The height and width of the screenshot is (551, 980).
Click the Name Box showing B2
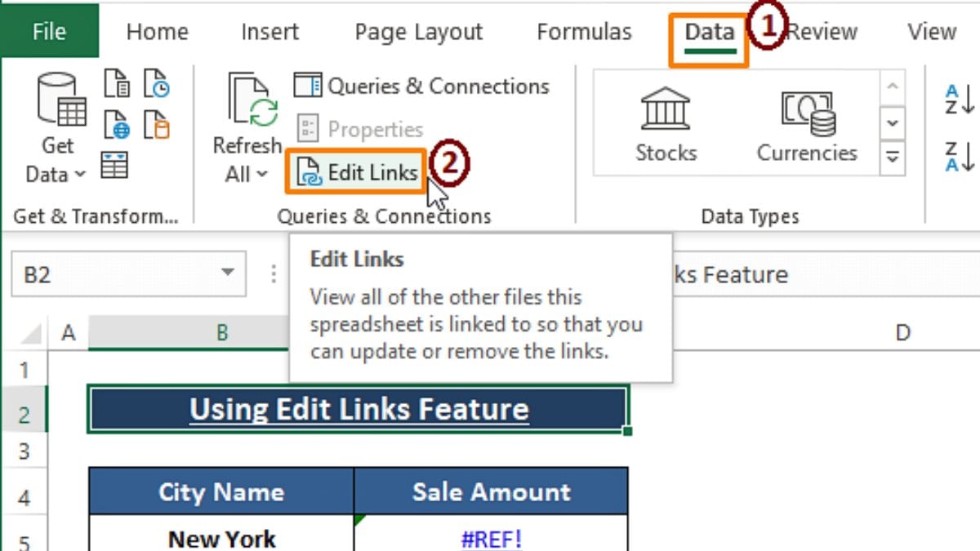(x=127, y=274)
